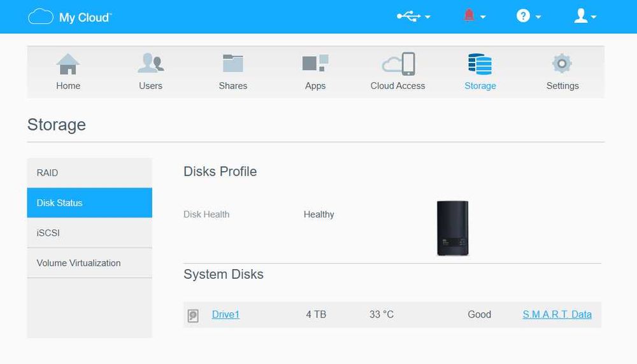Click the Storage page title
The width and height of the screenshot is (637, 364).
pos(57,125)
